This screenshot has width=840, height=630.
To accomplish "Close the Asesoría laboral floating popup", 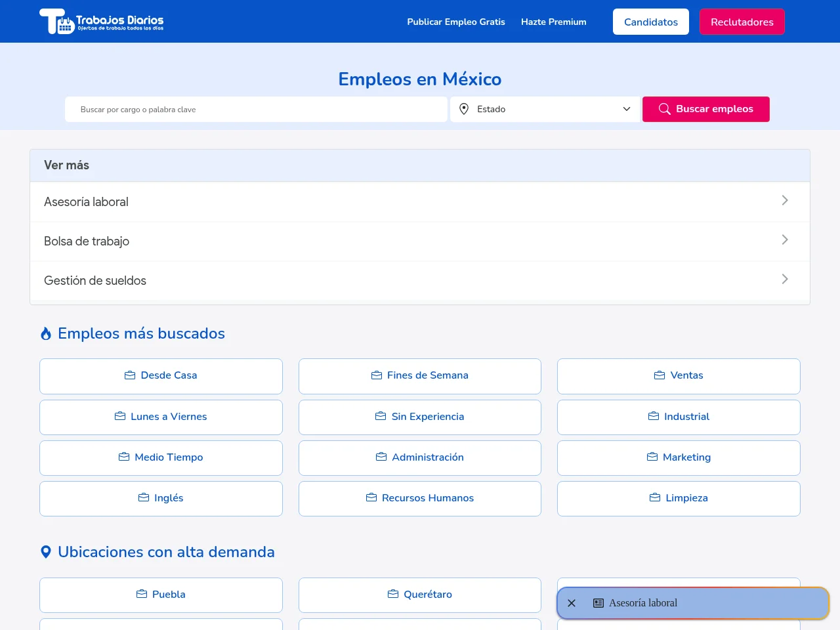I will [572, 603].
